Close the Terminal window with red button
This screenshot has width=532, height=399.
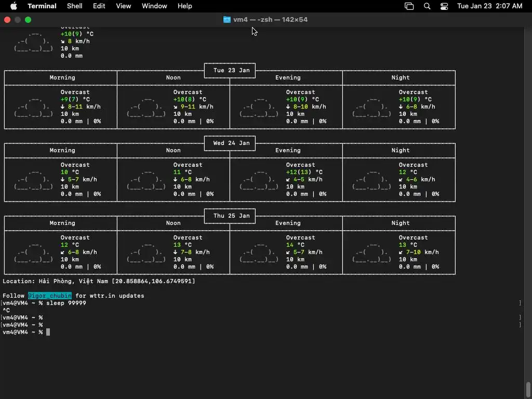click(x=7, y=20)
